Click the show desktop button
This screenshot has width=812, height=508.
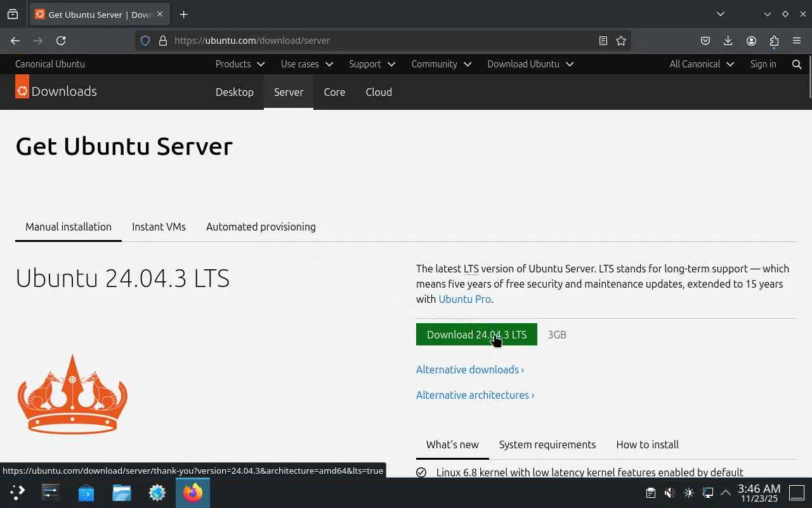pos(797,492)
